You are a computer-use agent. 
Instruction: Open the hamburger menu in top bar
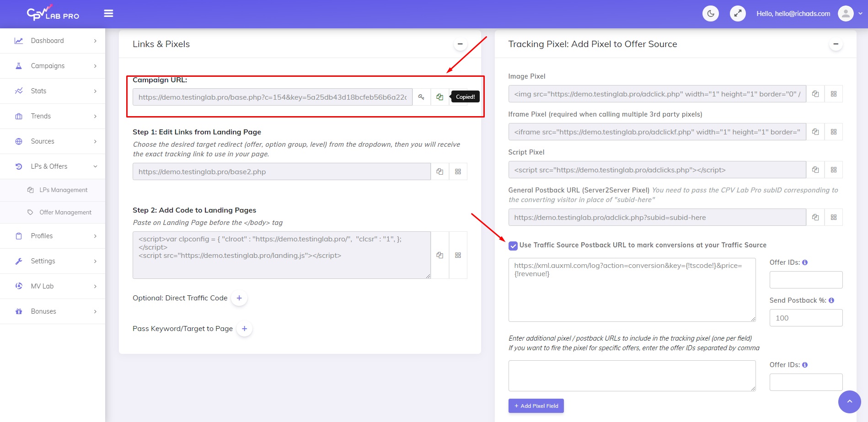pos(108,14)
